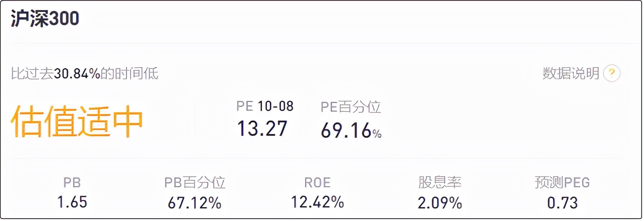Click the 股息率 label

(x=440, y=182)
